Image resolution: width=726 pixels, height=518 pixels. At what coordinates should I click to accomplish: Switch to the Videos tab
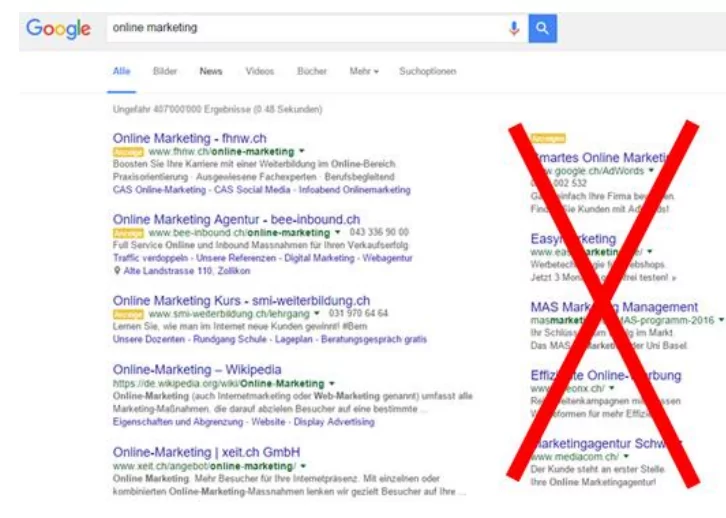click(260, 71)
